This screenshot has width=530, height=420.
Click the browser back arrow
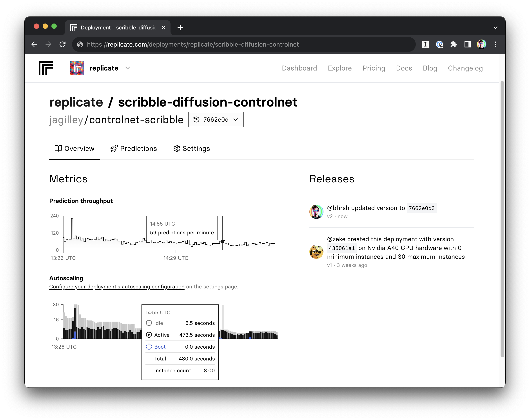coord(34,44)
